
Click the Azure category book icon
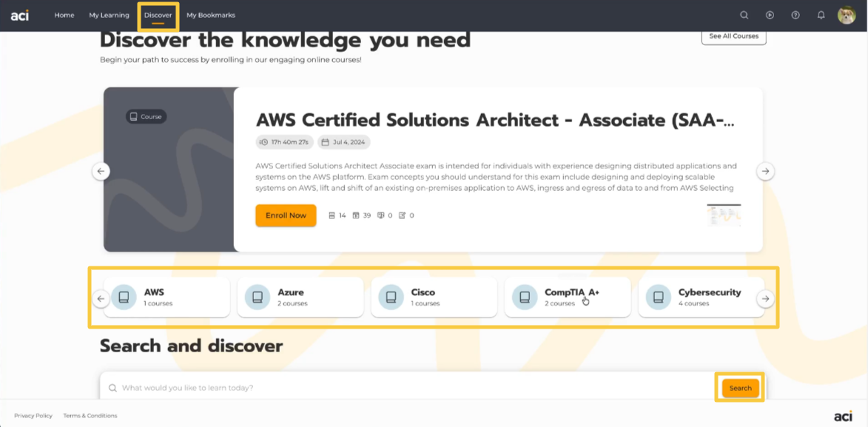pos(258,297)
